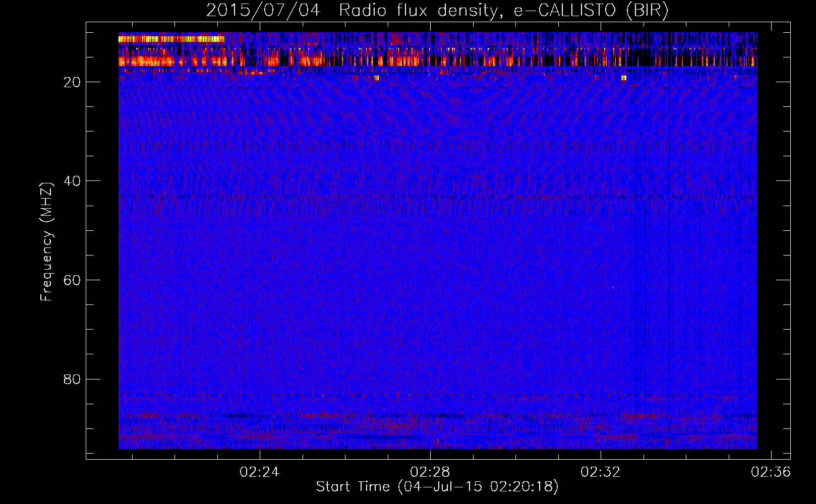Click the 02:32 time tick label
The width and height of the screenshot is (816, 504).
coord(600,472)
